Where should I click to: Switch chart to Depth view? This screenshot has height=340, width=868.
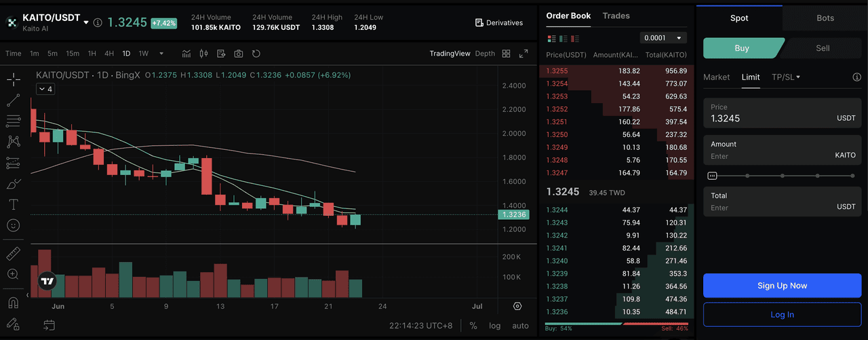pos(485,54)
